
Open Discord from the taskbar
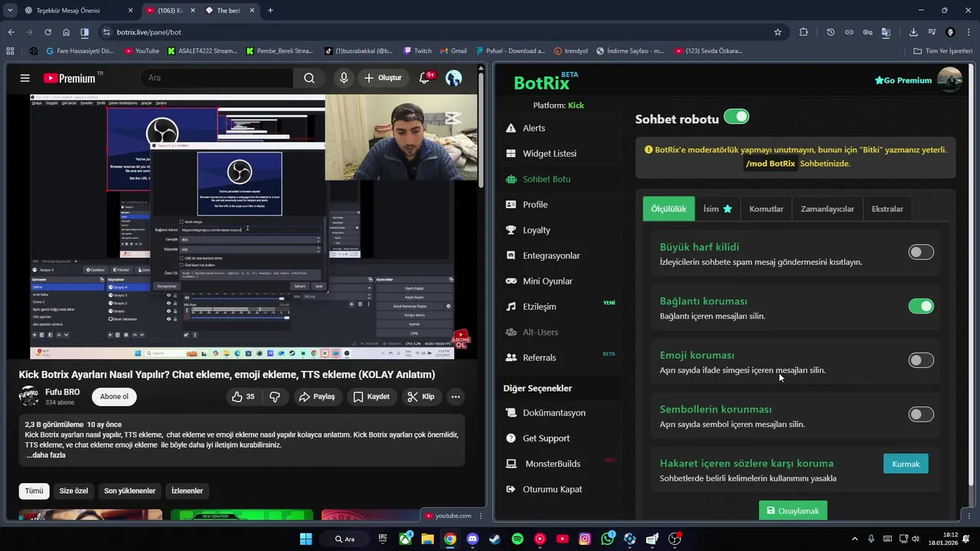click(472, 539)
